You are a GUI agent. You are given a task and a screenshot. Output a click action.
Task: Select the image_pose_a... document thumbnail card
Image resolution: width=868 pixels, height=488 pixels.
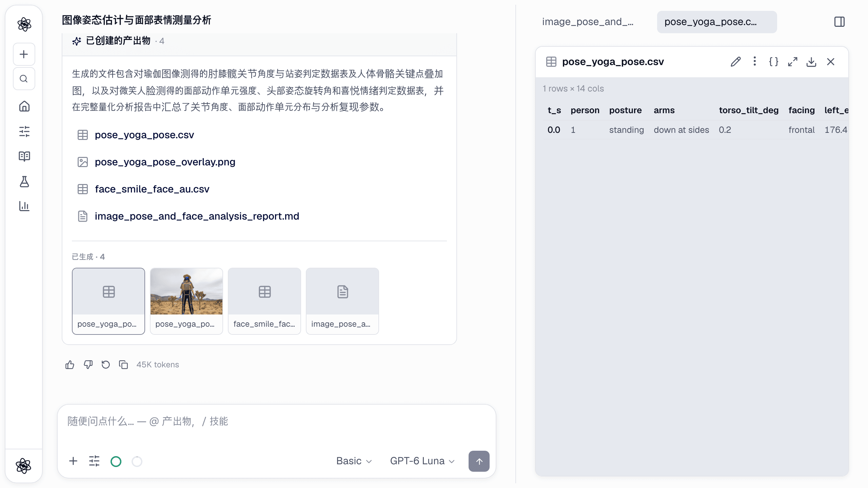pyautogui.click(x=342, y=301)
